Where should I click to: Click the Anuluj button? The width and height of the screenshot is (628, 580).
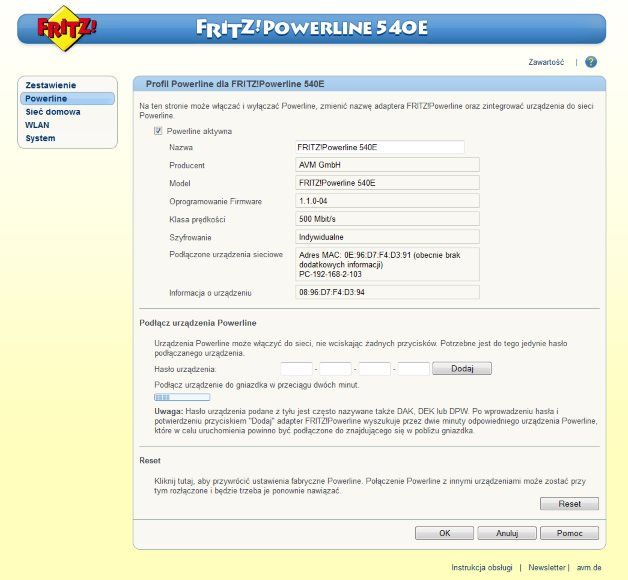click(507, 533)
